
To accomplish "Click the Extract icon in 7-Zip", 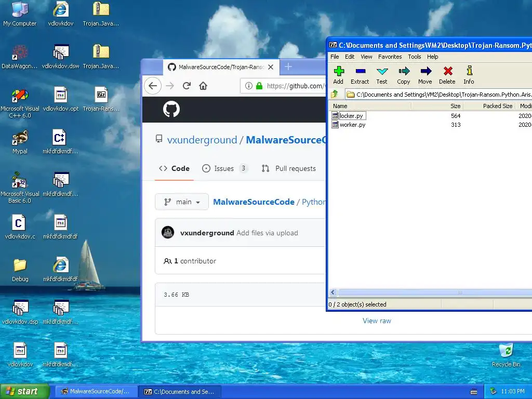I will (x=360, y=75).
